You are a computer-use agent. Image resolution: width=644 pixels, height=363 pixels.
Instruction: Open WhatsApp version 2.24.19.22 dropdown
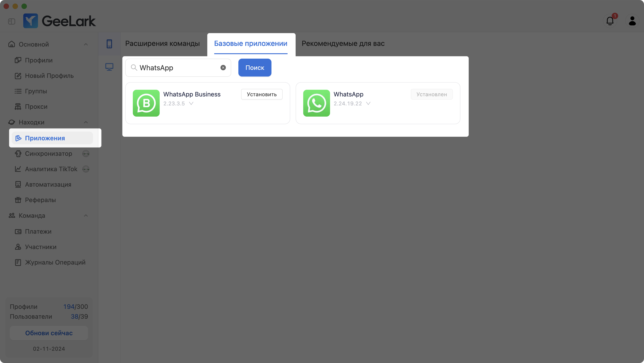pyautogui.click(x=368, y=104)
